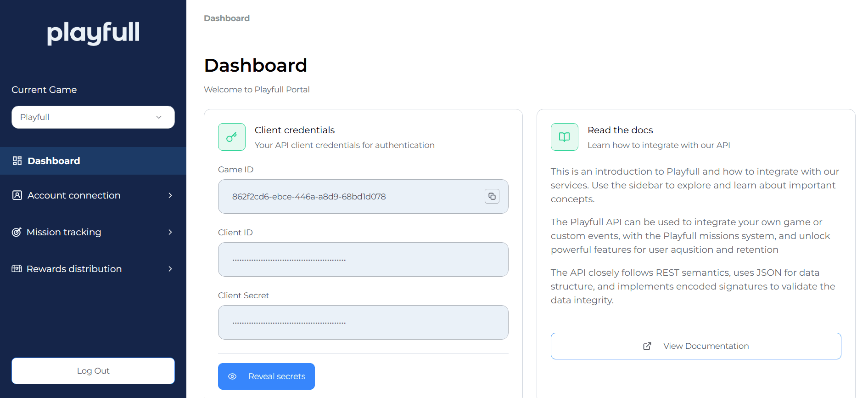Select Dashboard in the sidebar menu
This screenshot has height=398, width=868.
[x=53, y=161]
